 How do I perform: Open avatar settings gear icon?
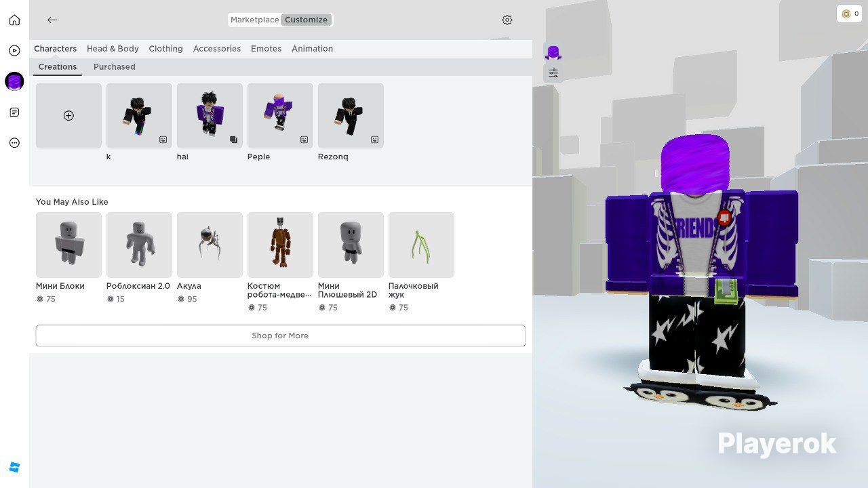click(507, 20)
